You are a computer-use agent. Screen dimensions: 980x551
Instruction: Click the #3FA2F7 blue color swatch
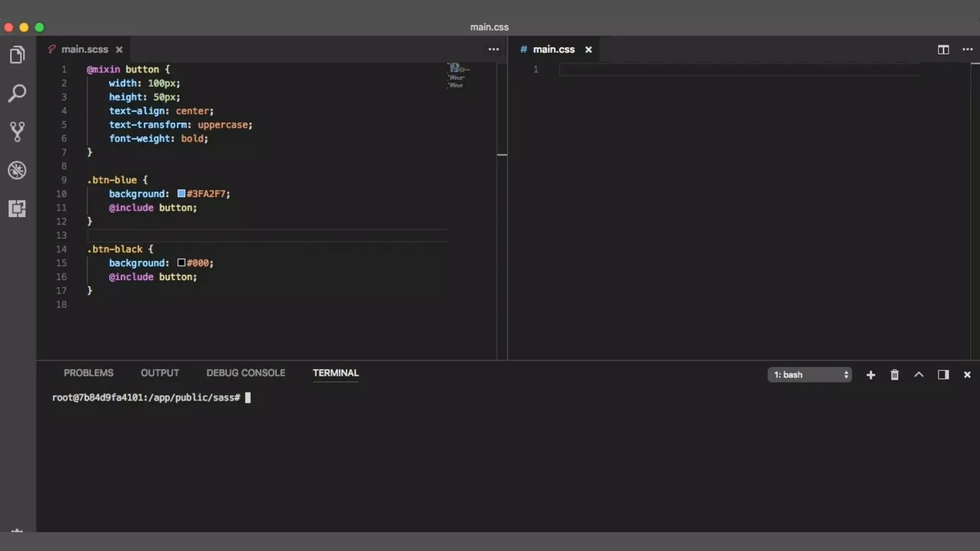coord(181,194)
